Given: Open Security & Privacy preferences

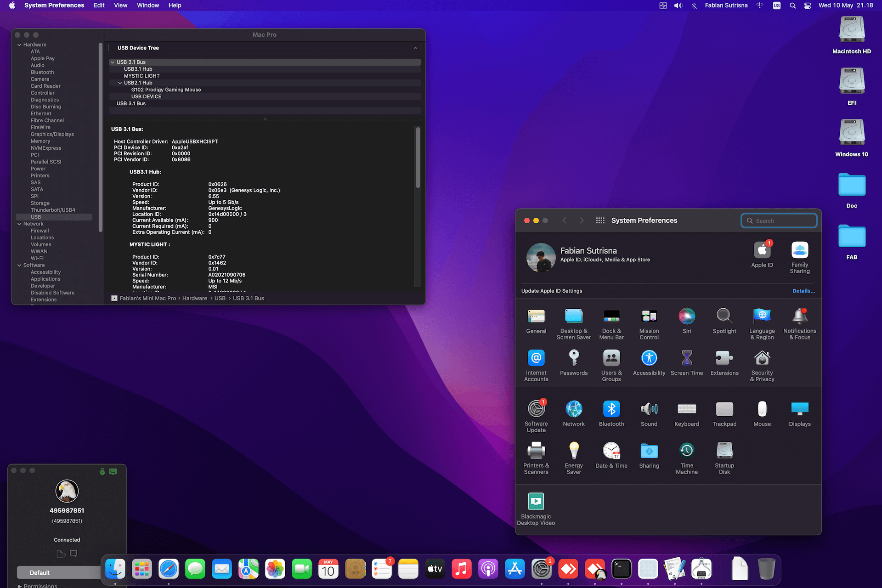Looking at the screenshot, I should pos(762,366).
